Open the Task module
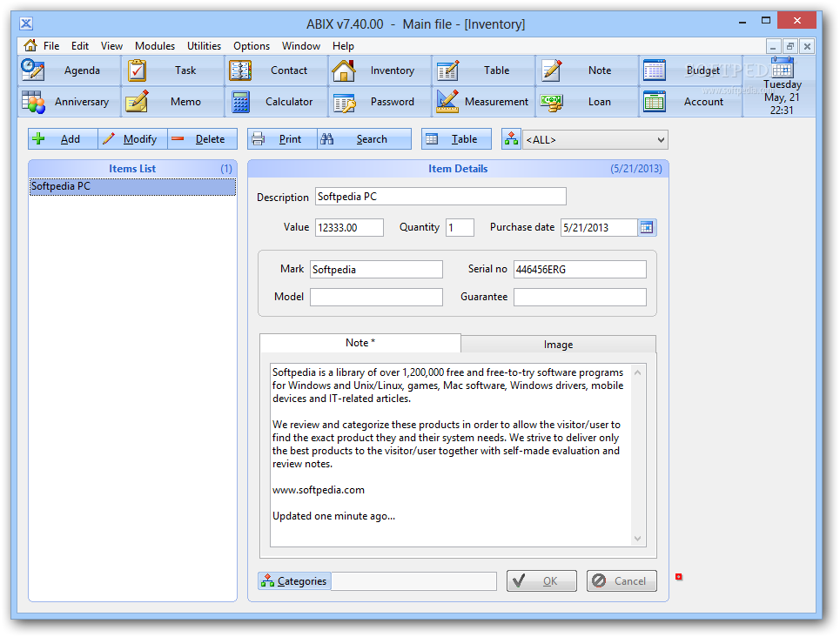The height and width of the screenshot is (637, 840). (172, 70)
